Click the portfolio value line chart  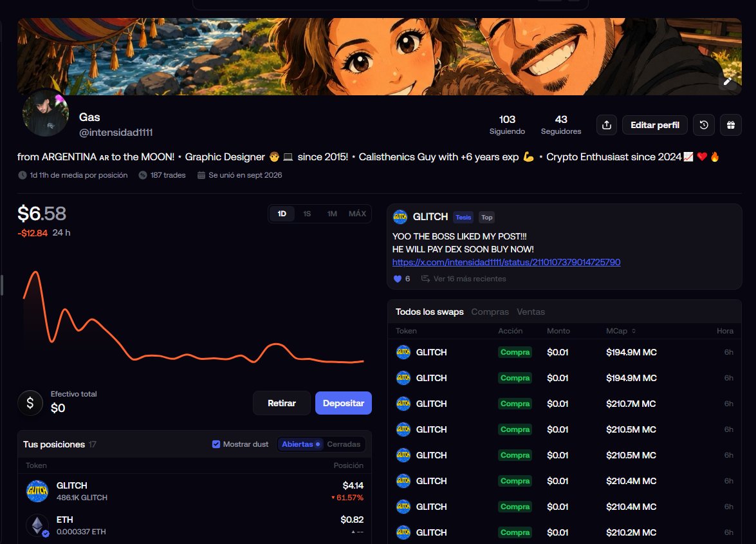193,317
